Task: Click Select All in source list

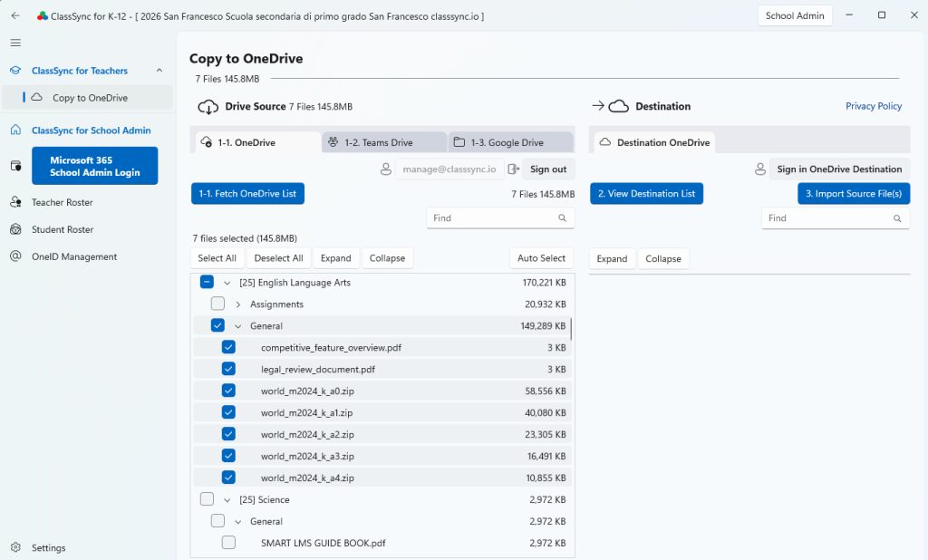Action: coord(217,258)
